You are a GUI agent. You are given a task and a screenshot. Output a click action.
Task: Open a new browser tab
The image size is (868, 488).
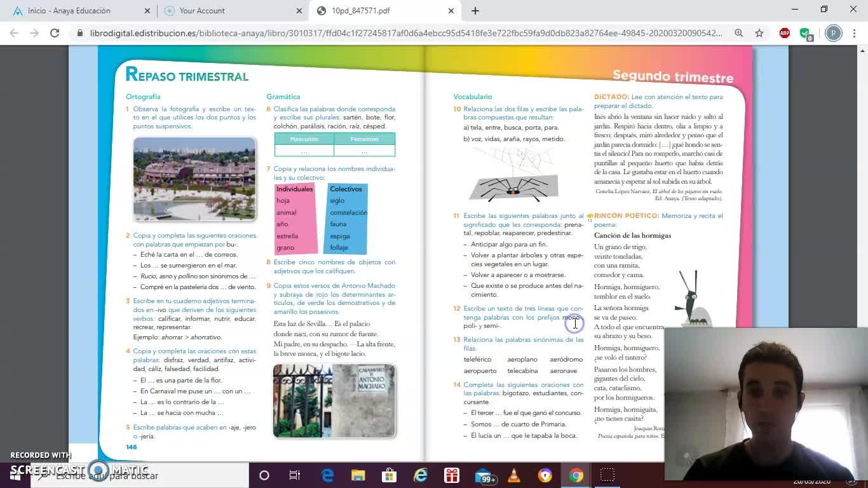click(x=475, y=11)
